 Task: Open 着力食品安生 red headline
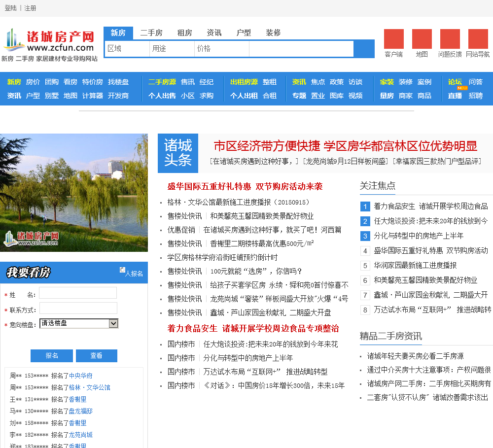pyautogui.click(x=253, y=329)
